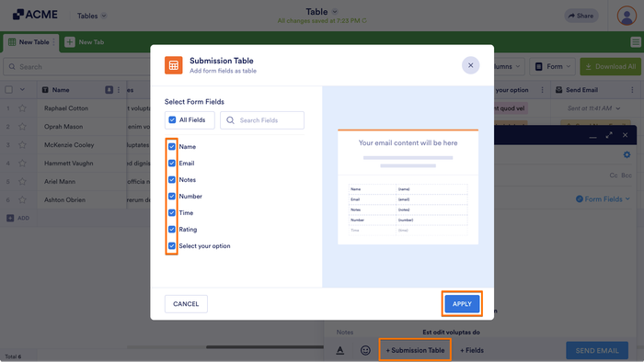Expand the 'Sent at 11:41 AM' dropdown

(618, 108)
